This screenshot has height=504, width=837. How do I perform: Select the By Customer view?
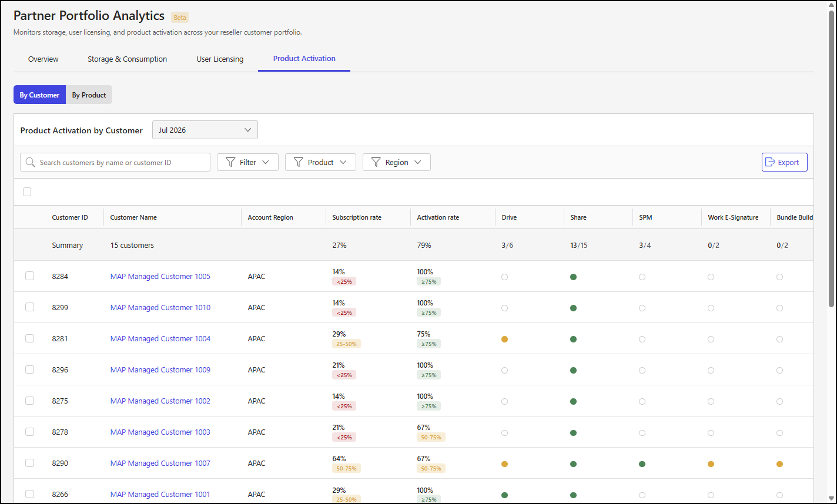(x=39, y=95)
